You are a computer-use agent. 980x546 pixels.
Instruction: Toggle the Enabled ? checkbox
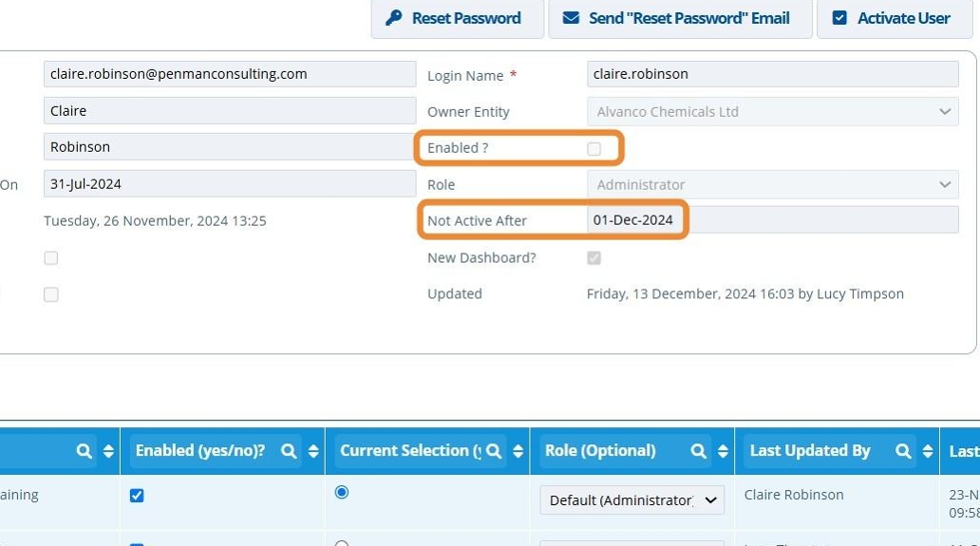tap(594, 148)
